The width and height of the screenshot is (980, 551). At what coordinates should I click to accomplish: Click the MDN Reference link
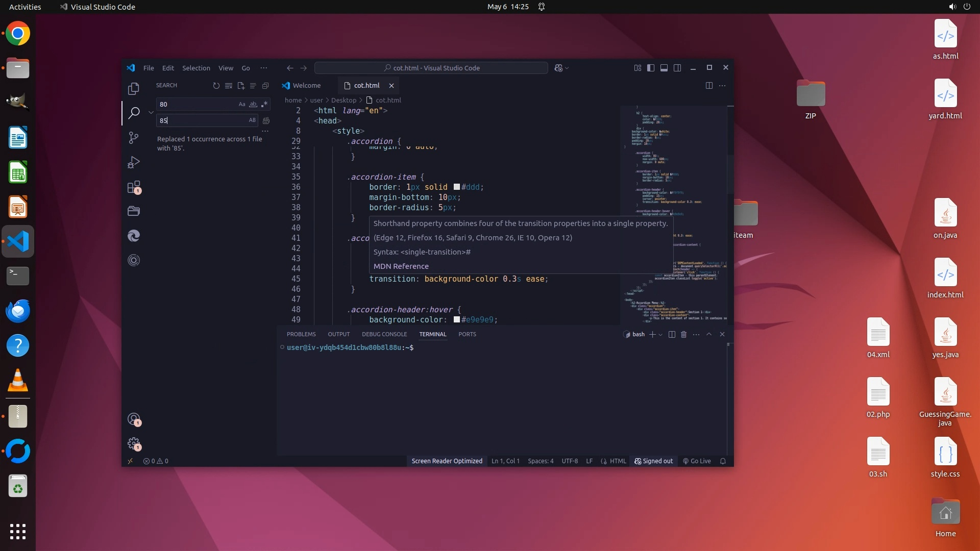pos(401,266)
